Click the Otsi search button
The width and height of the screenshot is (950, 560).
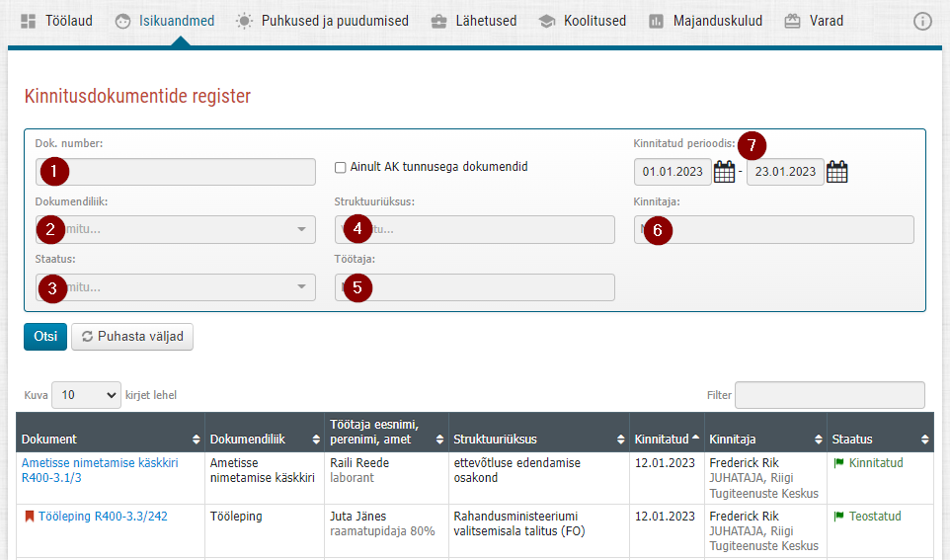coord(45,337)
